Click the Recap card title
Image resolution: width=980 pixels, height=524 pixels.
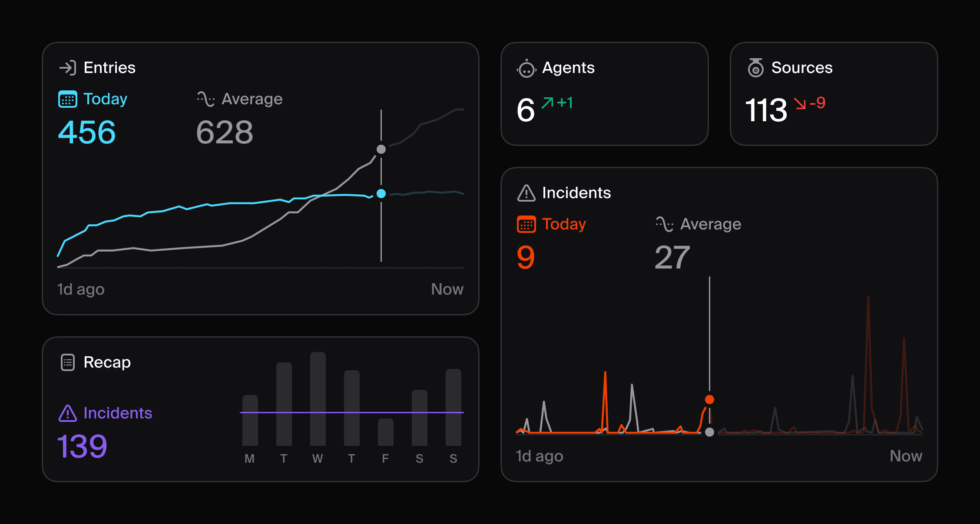click(107, 362)
